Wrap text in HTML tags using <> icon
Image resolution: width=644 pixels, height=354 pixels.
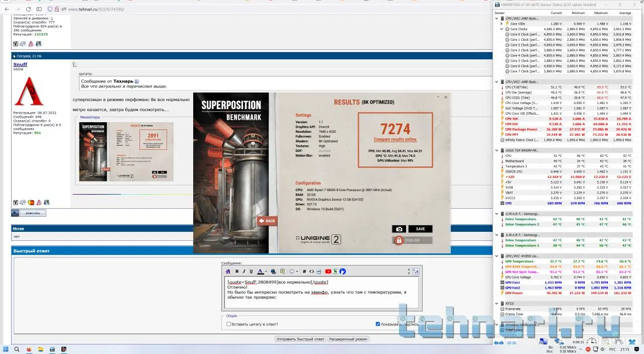[311, 272]
